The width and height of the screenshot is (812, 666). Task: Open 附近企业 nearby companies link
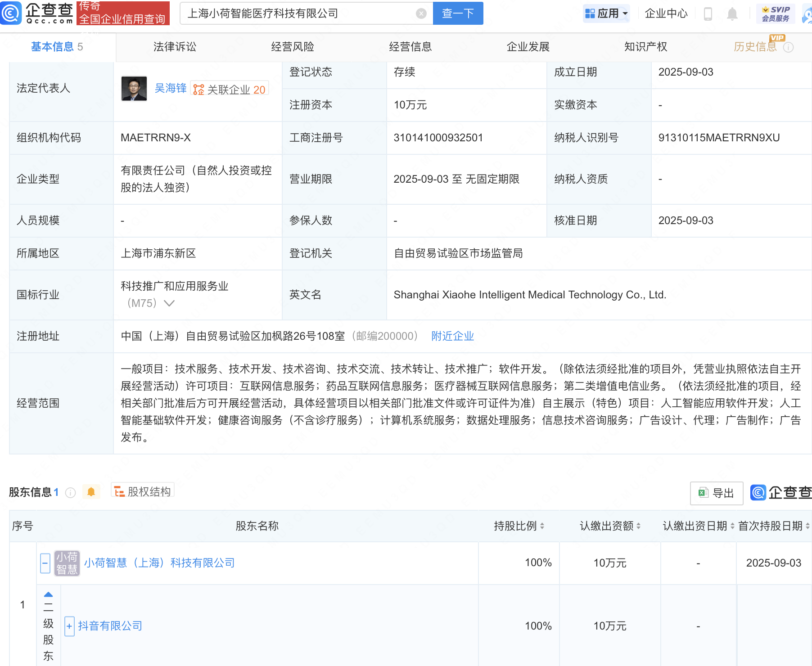[x=452, y=336]
